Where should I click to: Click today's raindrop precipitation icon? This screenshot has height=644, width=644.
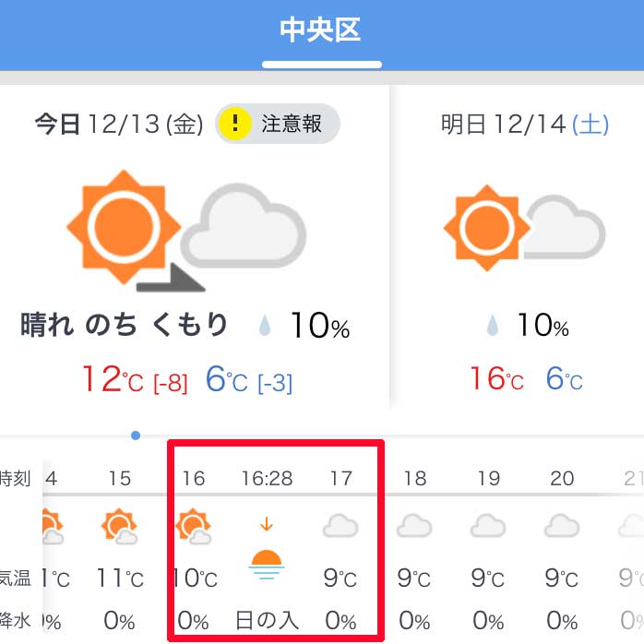click(x=265, y=326)
